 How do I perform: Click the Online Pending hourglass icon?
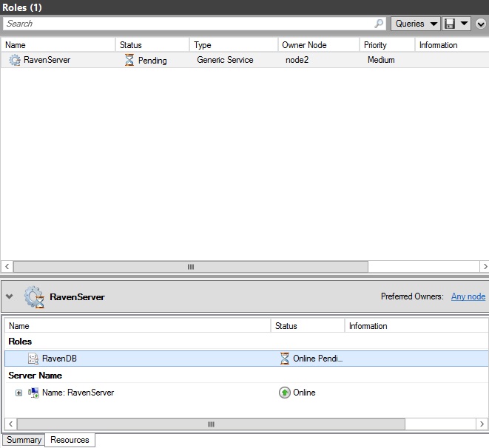click(284, 359)
